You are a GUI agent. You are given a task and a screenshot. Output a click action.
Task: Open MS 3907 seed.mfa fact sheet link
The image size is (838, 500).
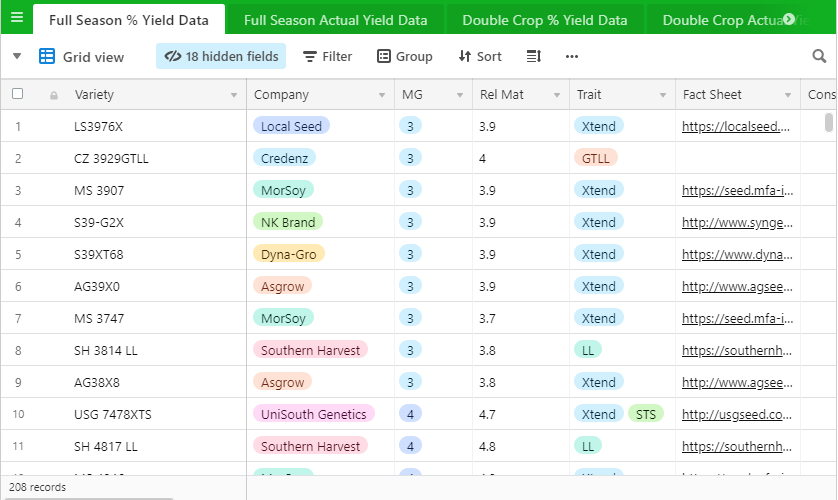(738, 191)
